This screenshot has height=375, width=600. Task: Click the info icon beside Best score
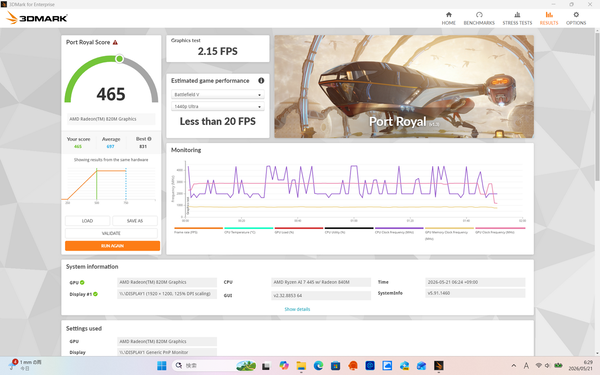[x=149, y=139]
